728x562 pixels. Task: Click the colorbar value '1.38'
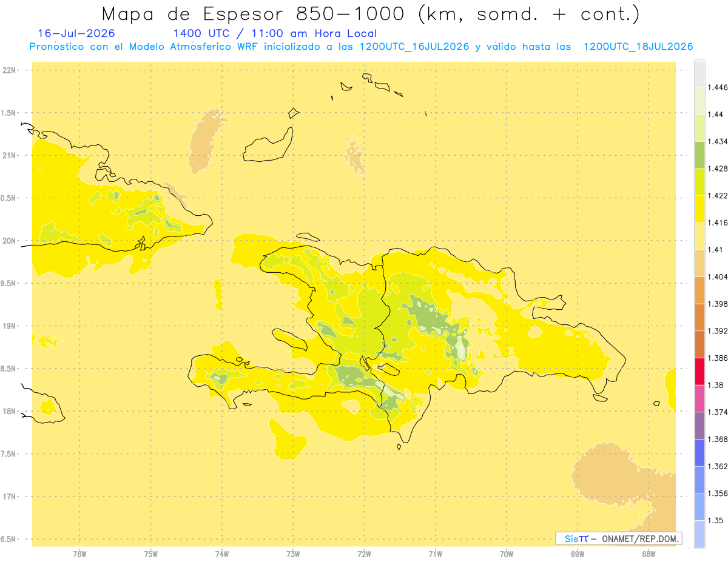click(715, 385)
